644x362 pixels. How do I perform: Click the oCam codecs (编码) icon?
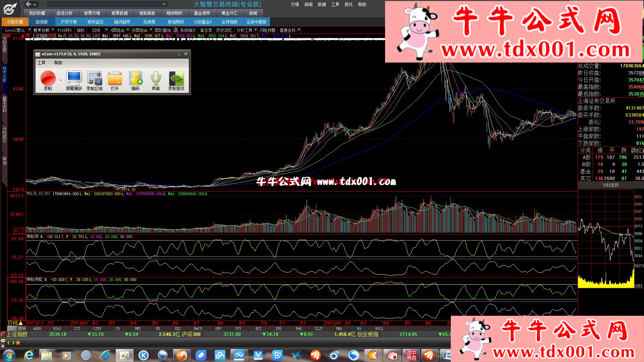(136, 78)
